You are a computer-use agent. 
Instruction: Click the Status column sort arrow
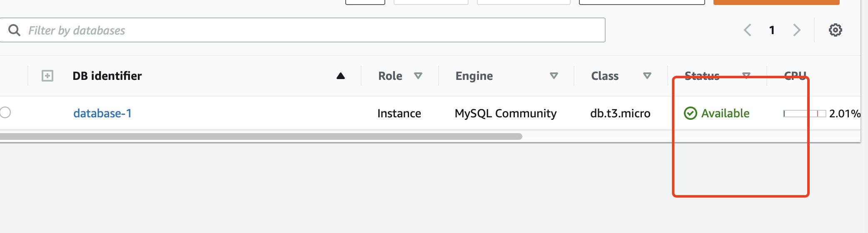tap(746, 75)
